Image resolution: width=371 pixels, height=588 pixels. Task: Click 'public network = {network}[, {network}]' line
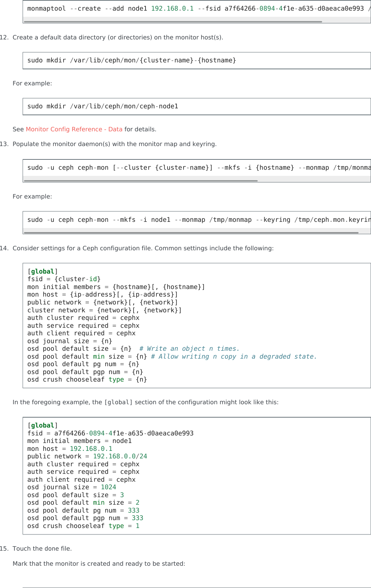pyautogui.click(x=103, y=302)
